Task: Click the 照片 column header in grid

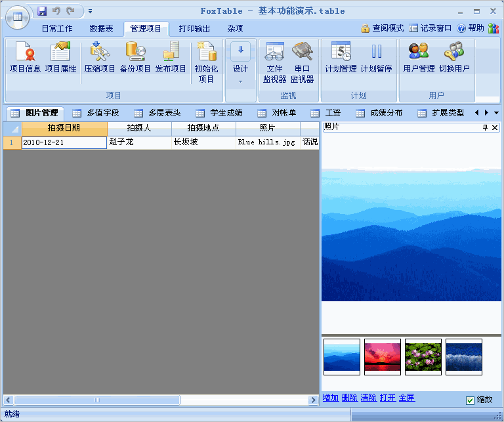Action: coord(268,128)
